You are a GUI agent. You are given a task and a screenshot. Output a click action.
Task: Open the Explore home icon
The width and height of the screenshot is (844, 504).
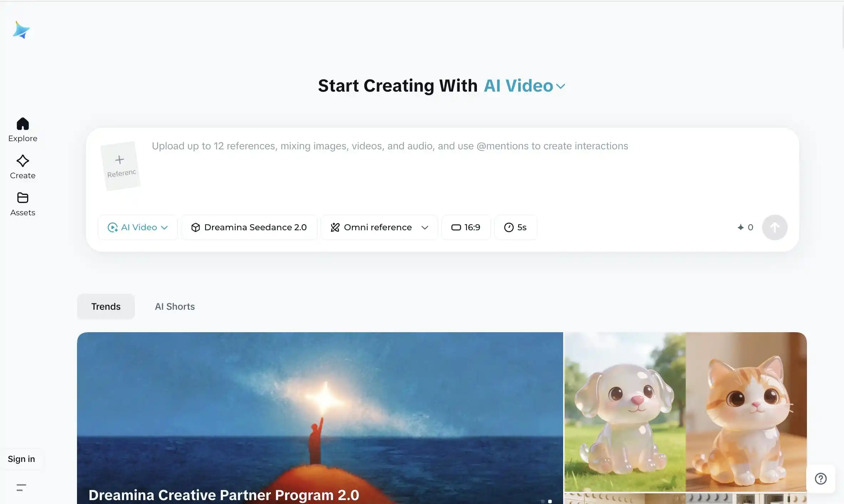click(x=22, y=124)
